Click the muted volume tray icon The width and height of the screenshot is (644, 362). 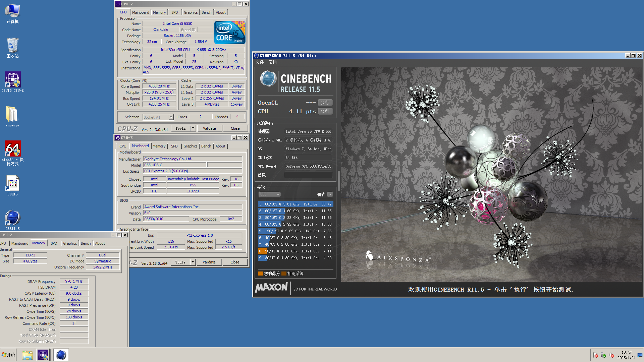(x=611, y=355)
